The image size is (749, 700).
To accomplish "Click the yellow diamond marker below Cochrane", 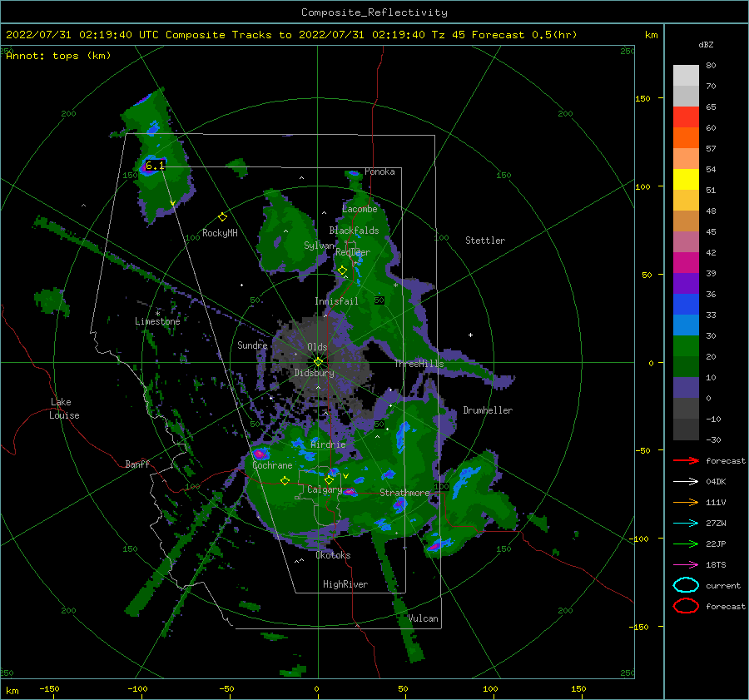I will 285,481.
